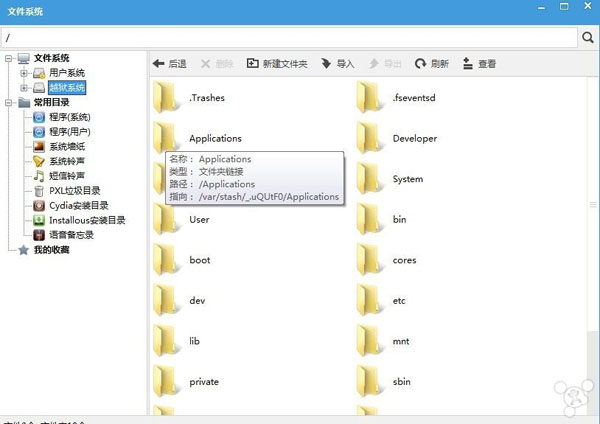The height and width of the screenshot is (424, 600).
Task: Select the System folder
Action: (x=390, y=179)
